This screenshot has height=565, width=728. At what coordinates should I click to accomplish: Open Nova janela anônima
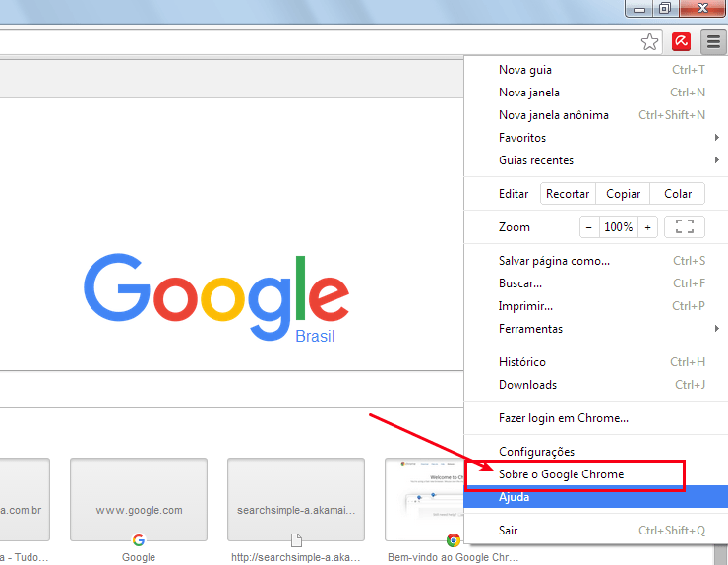(595, 115)
